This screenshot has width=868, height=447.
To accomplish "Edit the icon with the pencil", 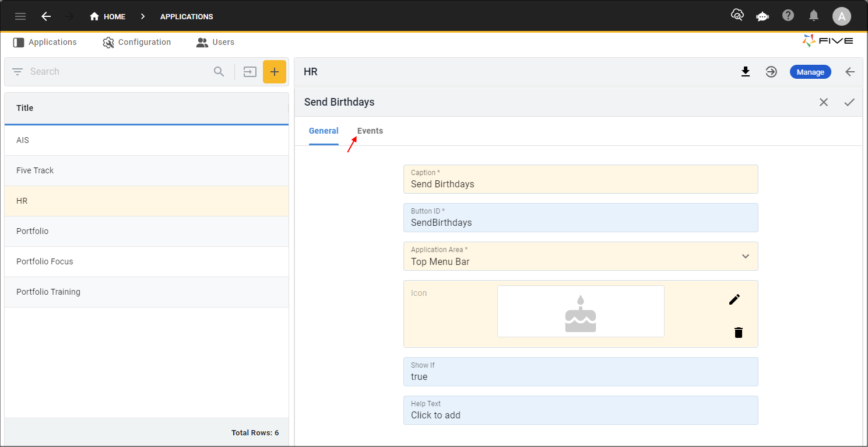I will coord(735,299).
